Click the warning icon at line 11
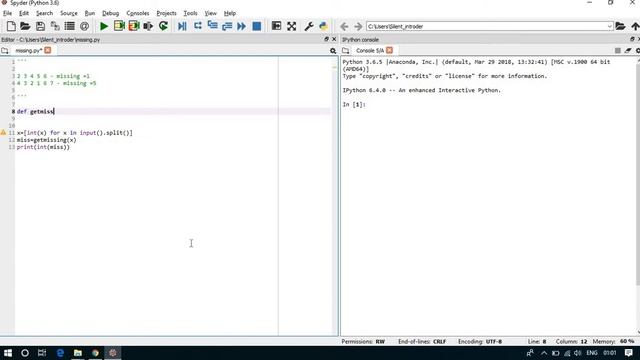Viewport: 640px width, 360px height. (x=3, y=133)
